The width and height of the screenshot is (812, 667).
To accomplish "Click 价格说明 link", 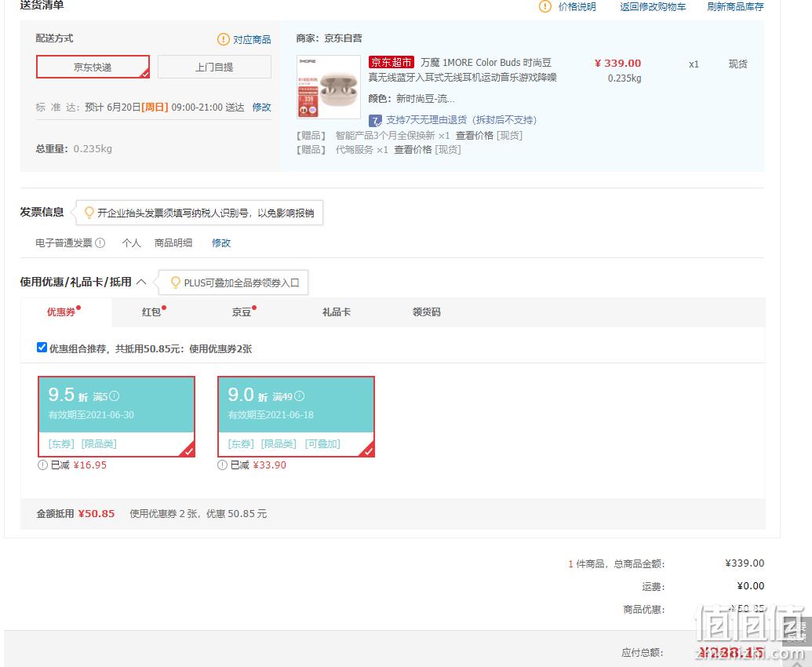I will tap(577, 7).
